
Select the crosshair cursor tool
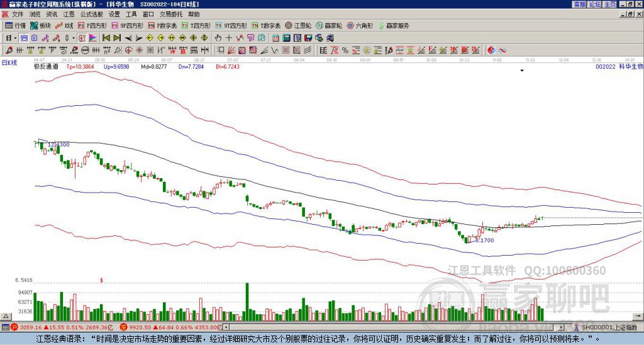pos(229,38)
